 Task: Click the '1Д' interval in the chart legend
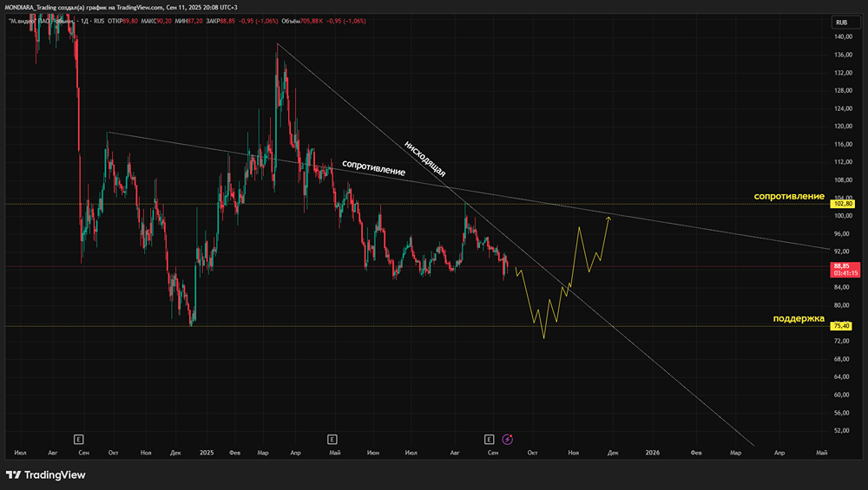tap(85, 21)
